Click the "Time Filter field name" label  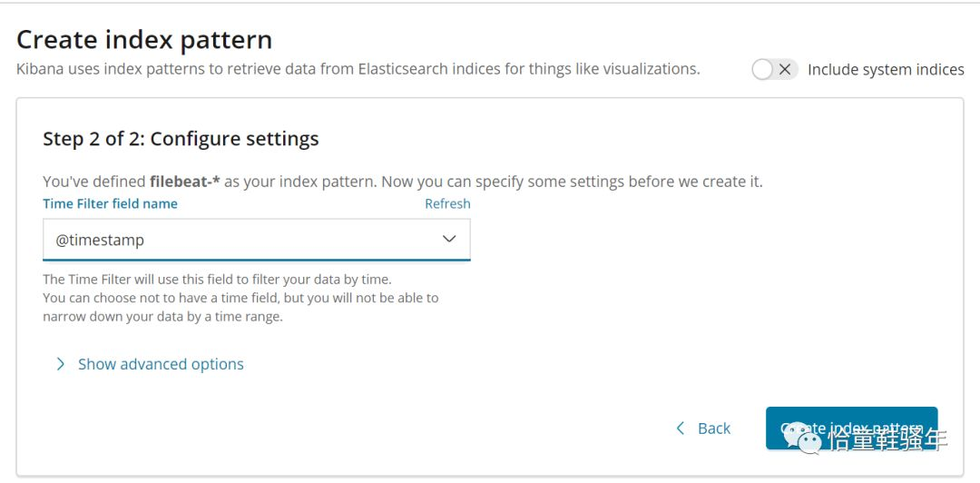coord(110,204)
